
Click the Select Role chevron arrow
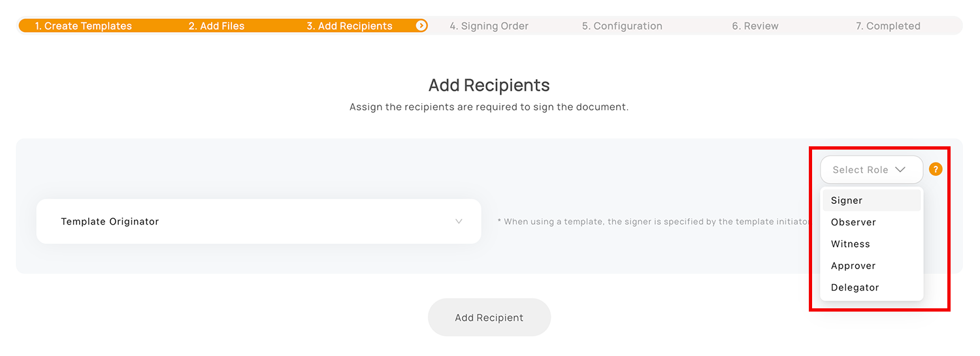click(x=900, y=170)
